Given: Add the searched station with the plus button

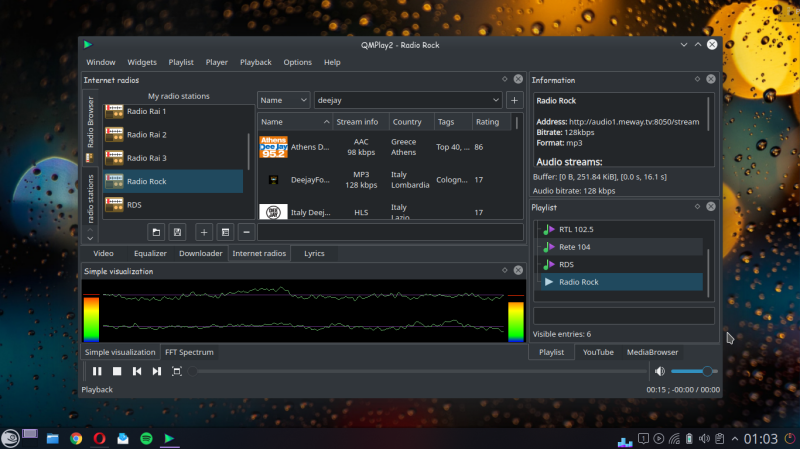Looking at the screenshot, I should pyautogui.click(x=514, y=100).
